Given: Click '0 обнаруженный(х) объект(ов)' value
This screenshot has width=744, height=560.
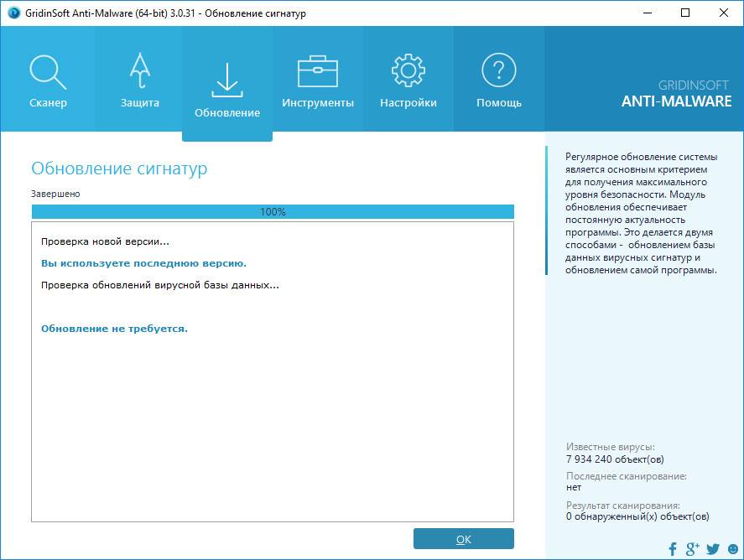Looking at the screenshot, I should pos(637,517).
